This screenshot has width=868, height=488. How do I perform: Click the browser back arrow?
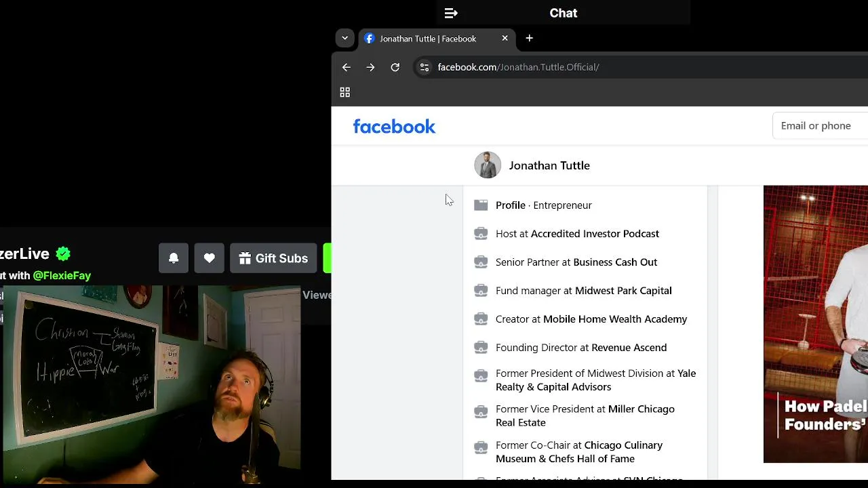coord(347,67)
